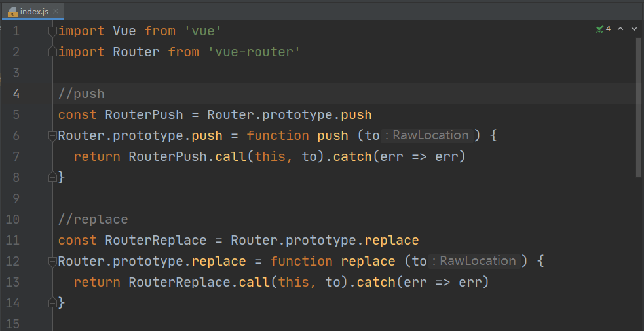Viewport: 644px width, 331px height.
Task: Click the 'vue' string literal
Action: coord(204,31)
